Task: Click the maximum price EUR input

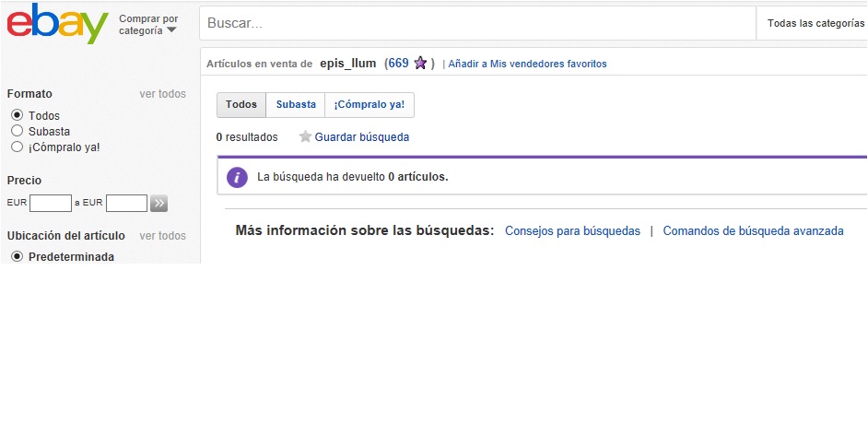Action: click(127, 203)
